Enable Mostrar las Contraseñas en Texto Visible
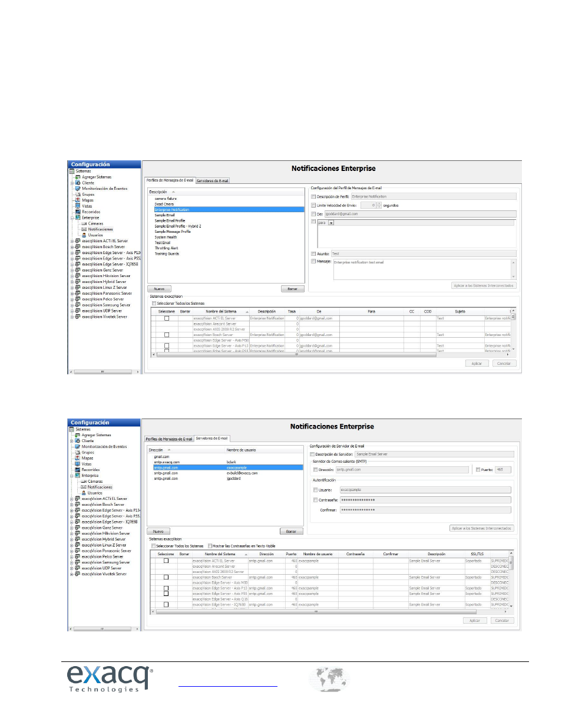This screenshot has width=562, height=728. [210, 546]
